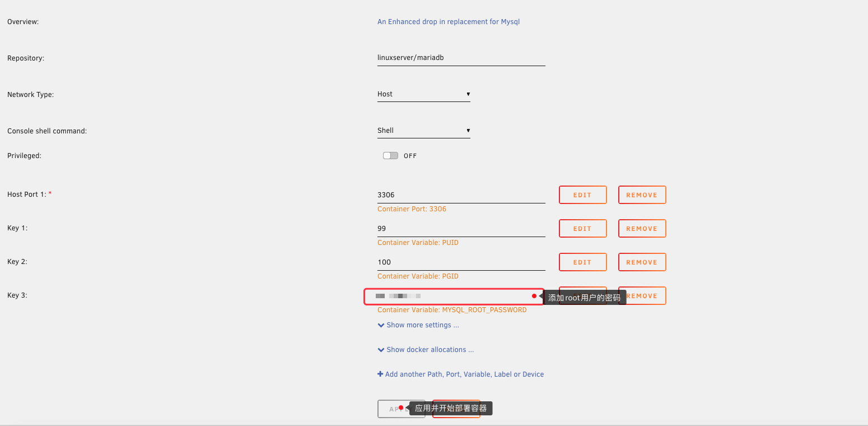The image size is (868, 426).
Task: Click the 'Container Variable: PUID' text
Action: click(x=418, y=243)
